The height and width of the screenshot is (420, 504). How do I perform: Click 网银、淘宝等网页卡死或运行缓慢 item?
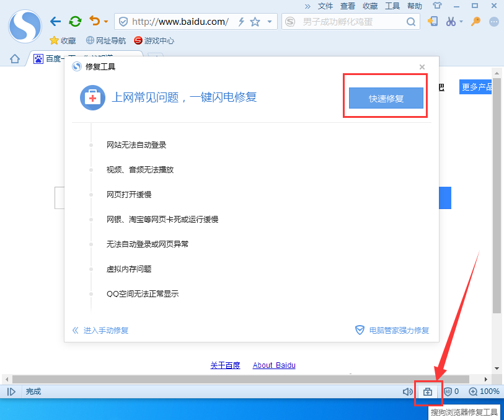[x=162, y=220]
